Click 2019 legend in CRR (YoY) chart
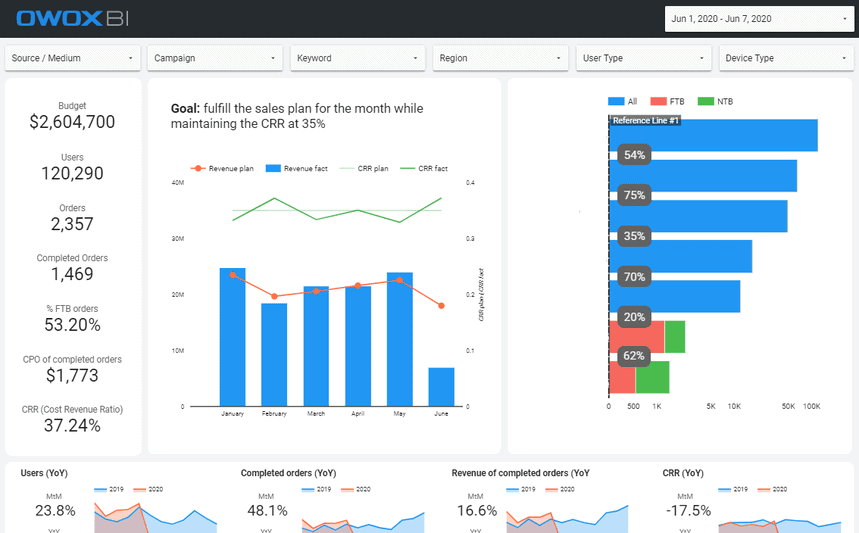The width and height of the screenshot is (859, 533). pos(733,489)
